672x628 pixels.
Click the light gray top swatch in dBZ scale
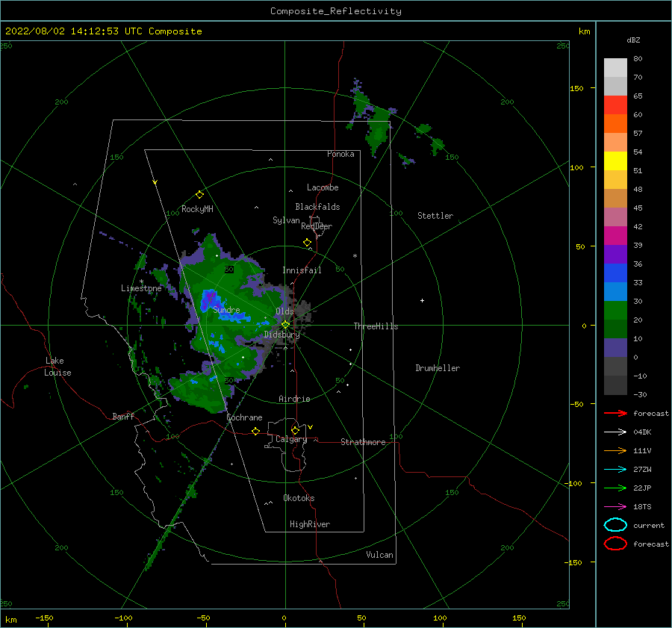tap(615, 68)
